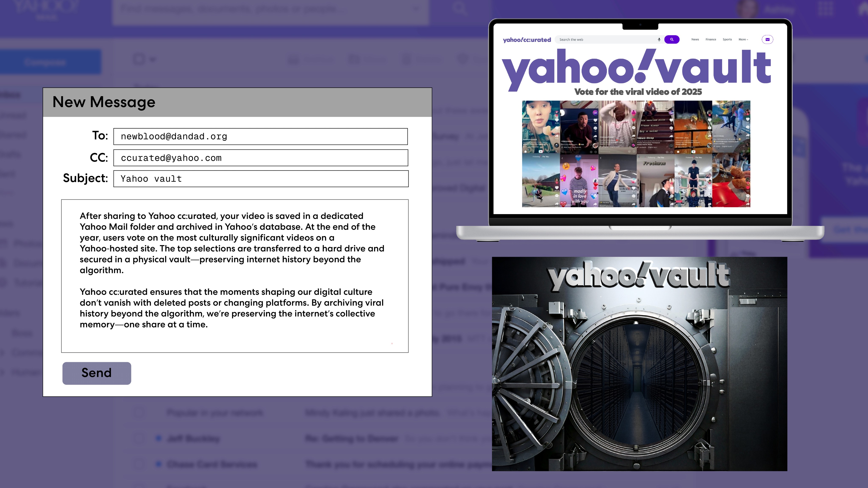Select the Freshman video thumbnail
This screenshot has width=868, height=488.
click(655, 181)
